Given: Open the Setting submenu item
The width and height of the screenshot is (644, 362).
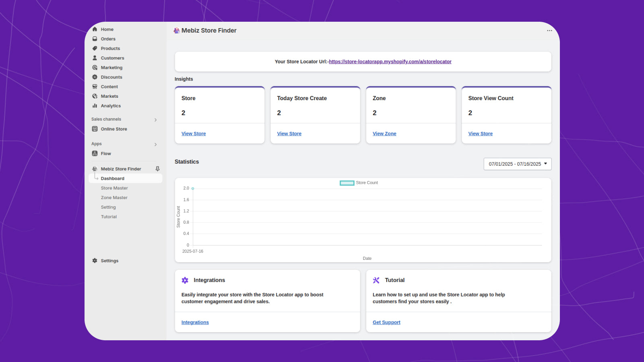Looking at the screenshot, I should tap(108, 207).
